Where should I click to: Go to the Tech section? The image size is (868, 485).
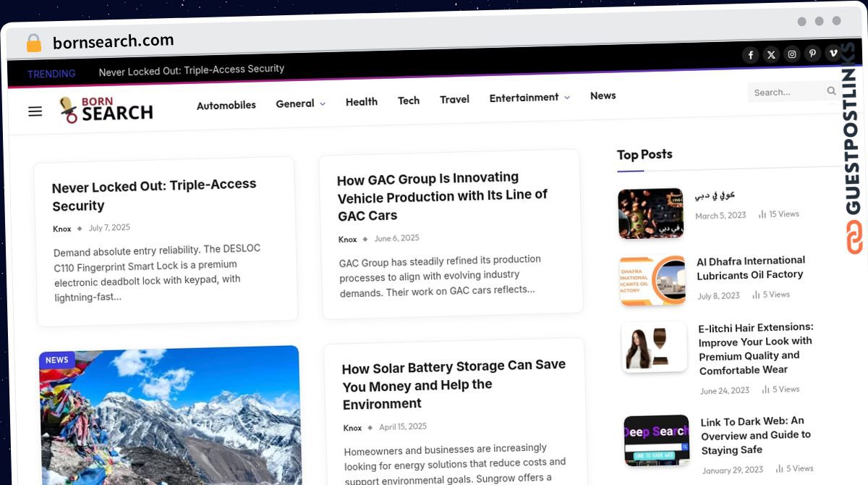click(x=409, y=101)
